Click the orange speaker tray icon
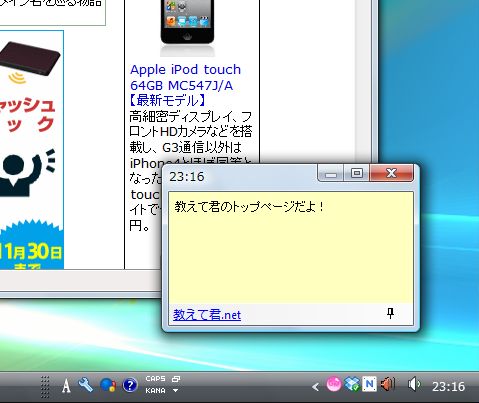 click(388, 384)
